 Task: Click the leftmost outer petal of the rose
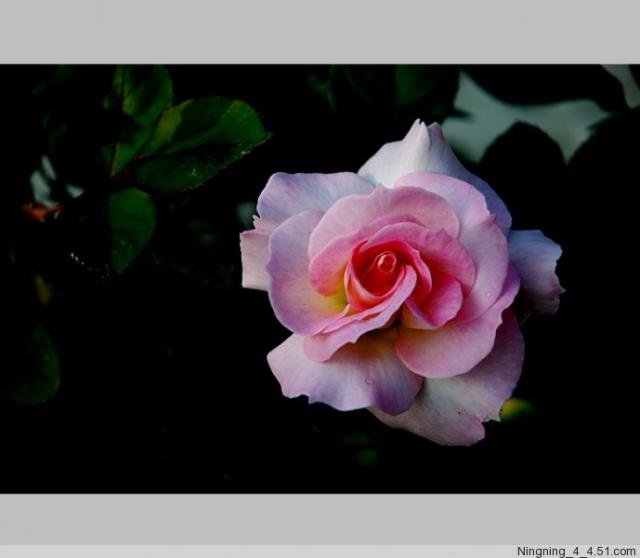click(x=255, y=257)
